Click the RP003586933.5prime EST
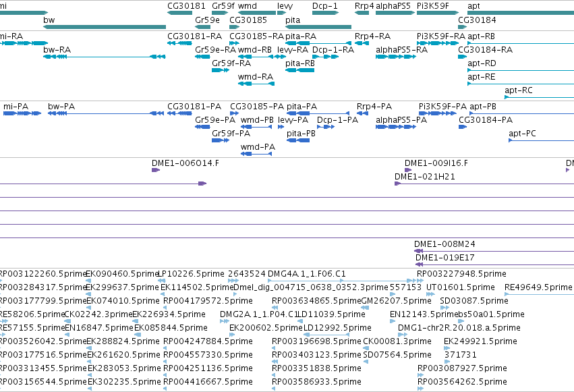 click(275, 389)
